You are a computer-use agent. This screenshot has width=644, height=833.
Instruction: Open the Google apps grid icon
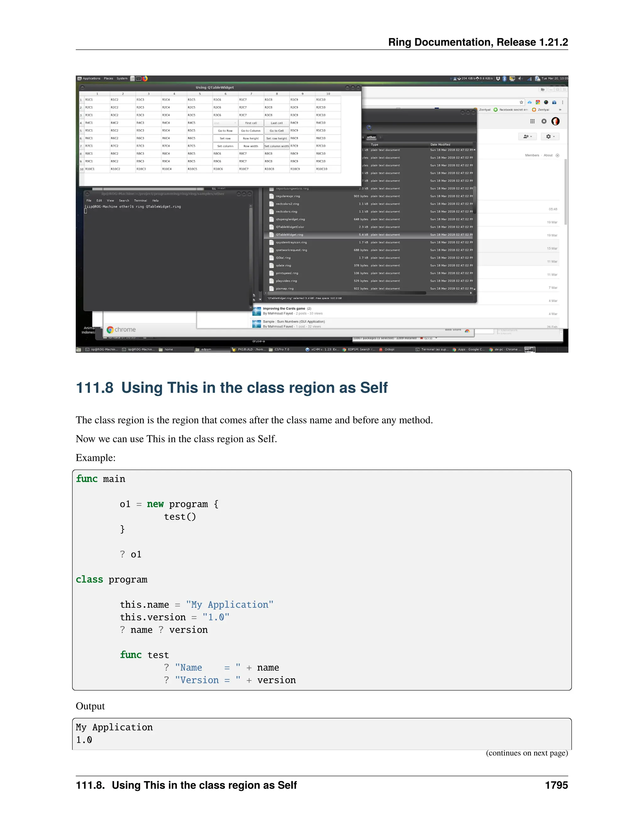point(532,121)
